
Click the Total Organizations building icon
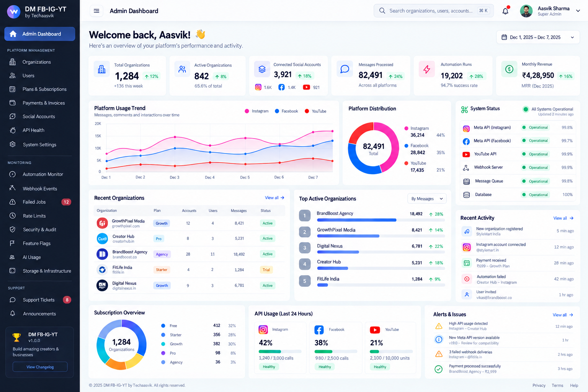[x=101, y=69]
